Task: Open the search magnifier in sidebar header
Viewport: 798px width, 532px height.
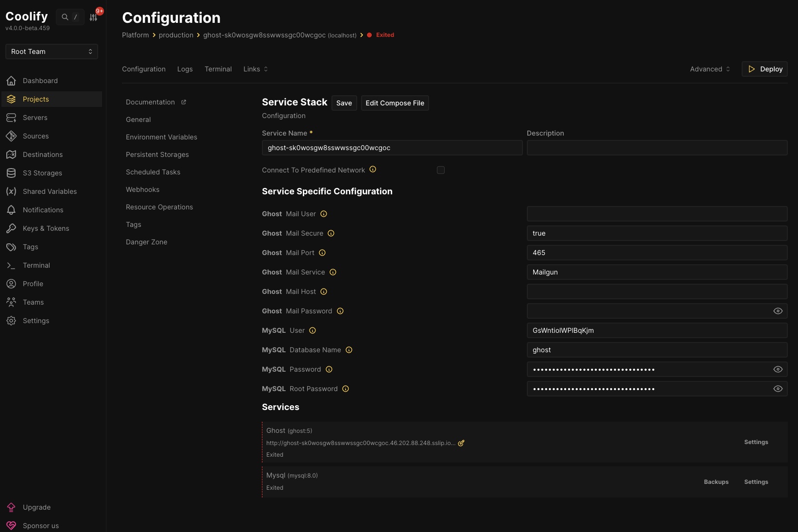Action: (x=65, y=17)
